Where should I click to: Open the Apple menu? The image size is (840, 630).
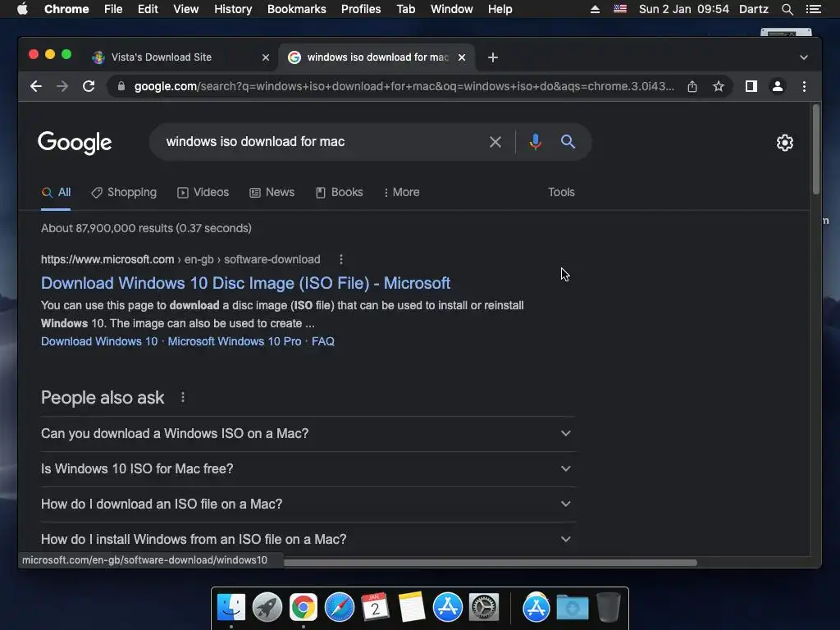click(x=22, y=9)
